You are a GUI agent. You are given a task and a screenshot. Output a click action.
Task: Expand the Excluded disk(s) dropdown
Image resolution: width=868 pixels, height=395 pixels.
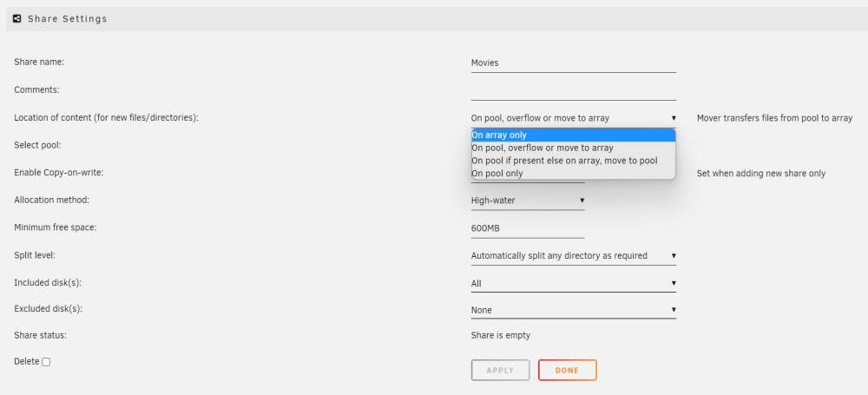pos(574,310)
